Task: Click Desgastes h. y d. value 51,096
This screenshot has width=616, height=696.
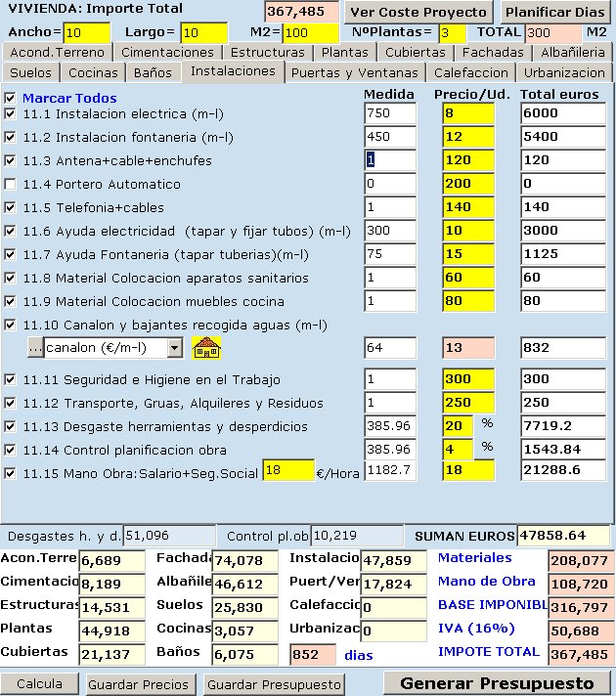Action: tap(169, 536)
